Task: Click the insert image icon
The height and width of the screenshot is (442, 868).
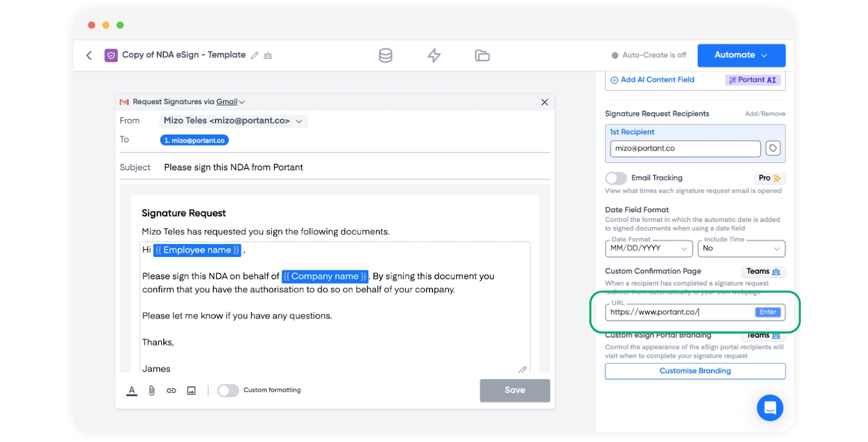Action: click(x=191, y=390)
